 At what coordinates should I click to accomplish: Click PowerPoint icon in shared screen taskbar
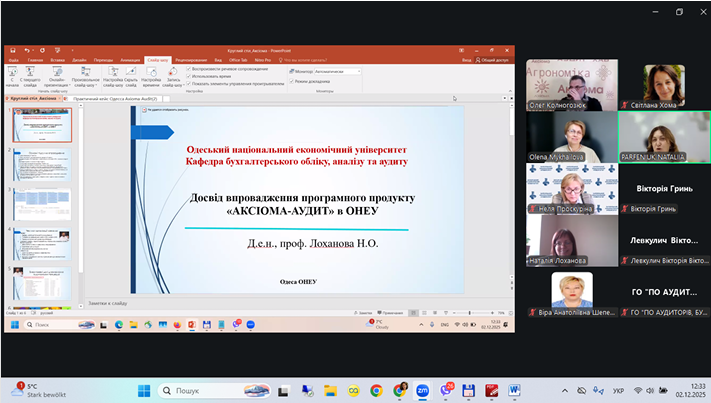coord(192,325)
